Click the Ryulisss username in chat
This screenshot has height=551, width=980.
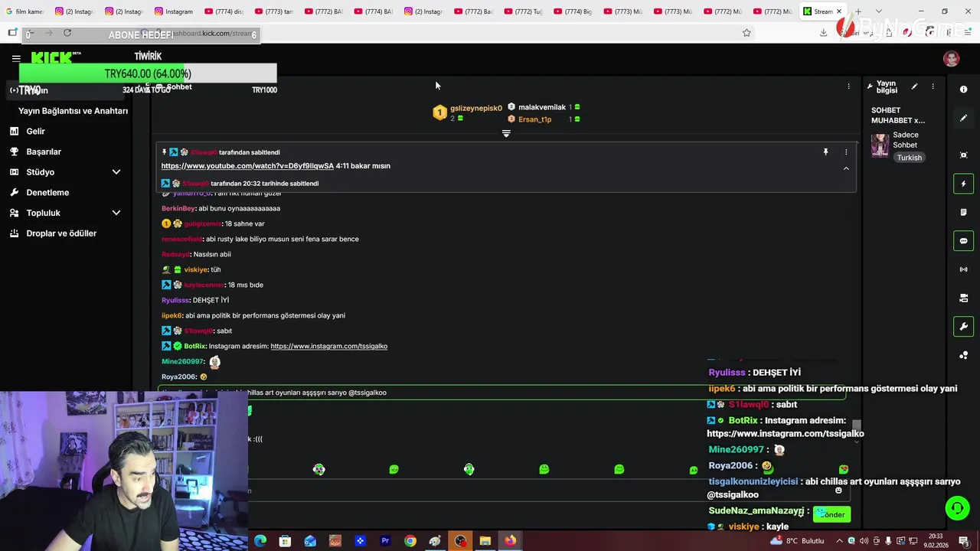[x=175, y=300]
